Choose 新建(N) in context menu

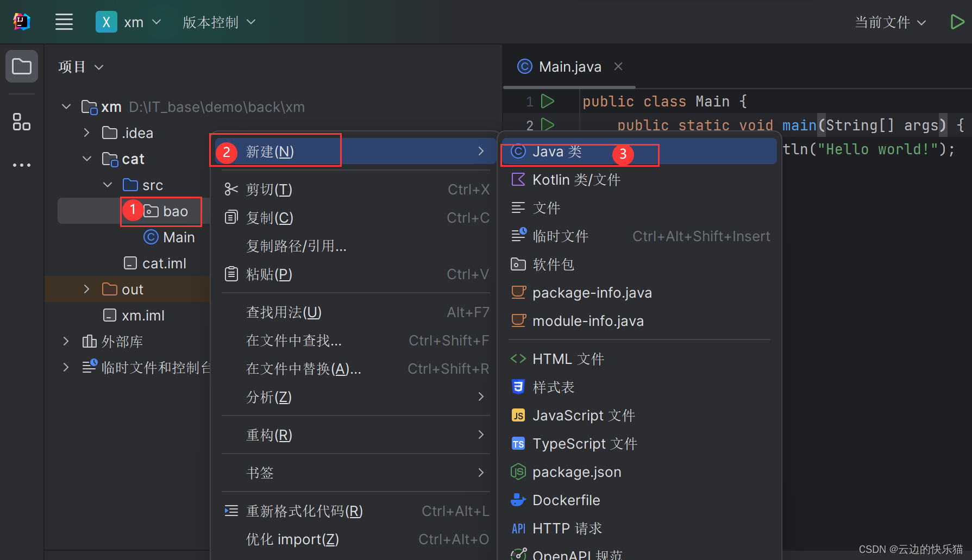(355, 151)
